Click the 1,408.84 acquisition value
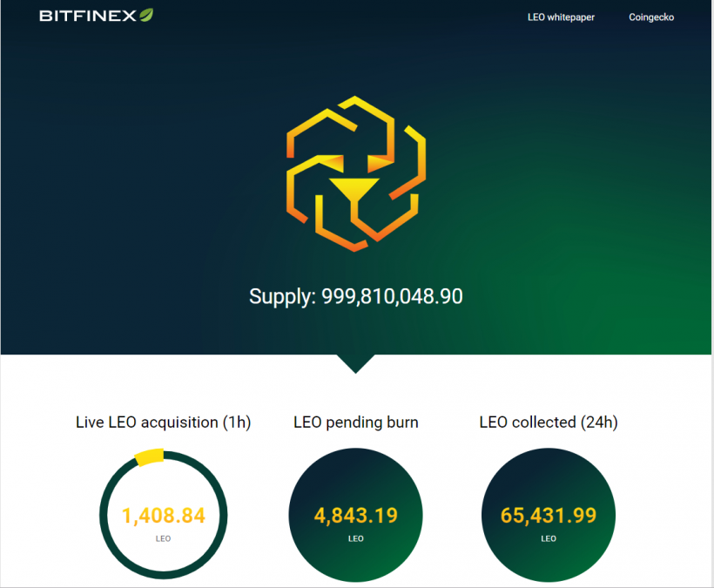 point(164,516)
